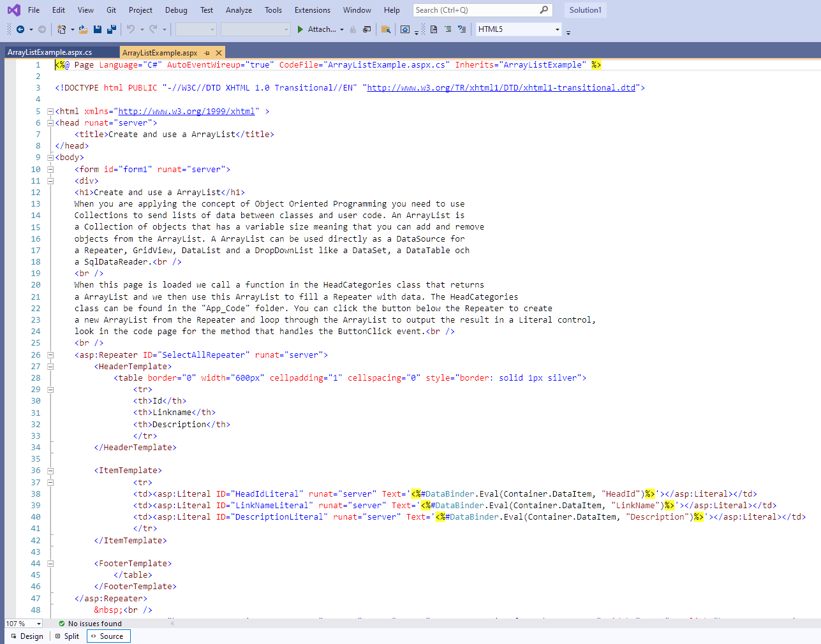This screenshot has width=821, height=644.
Task: Click the green No issues found check icon
Action: pyautogui.click(x=62, y=624)
